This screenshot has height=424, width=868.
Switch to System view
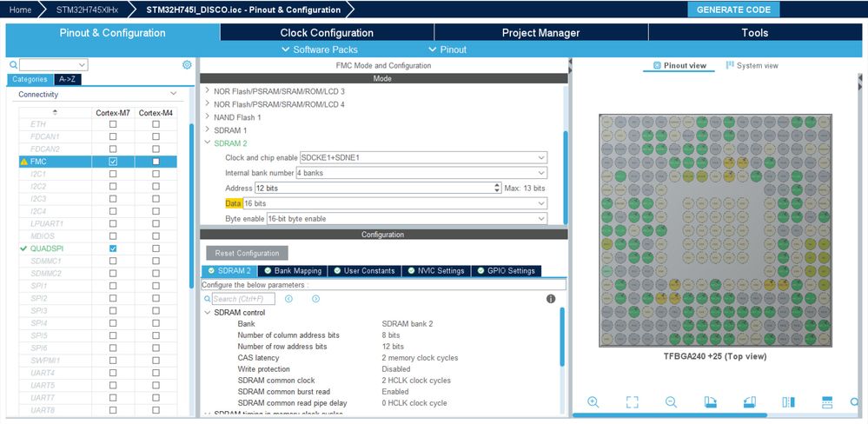(752, 65)
